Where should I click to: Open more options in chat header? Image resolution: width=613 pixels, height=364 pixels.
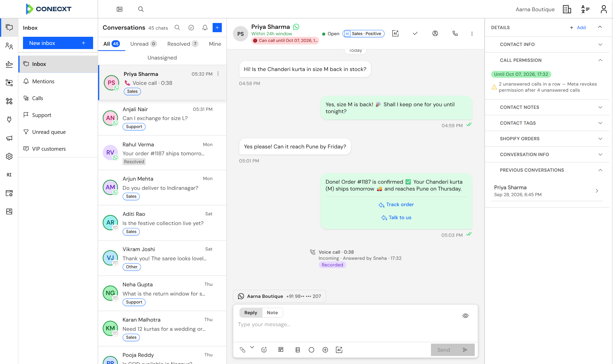(472, 33)
